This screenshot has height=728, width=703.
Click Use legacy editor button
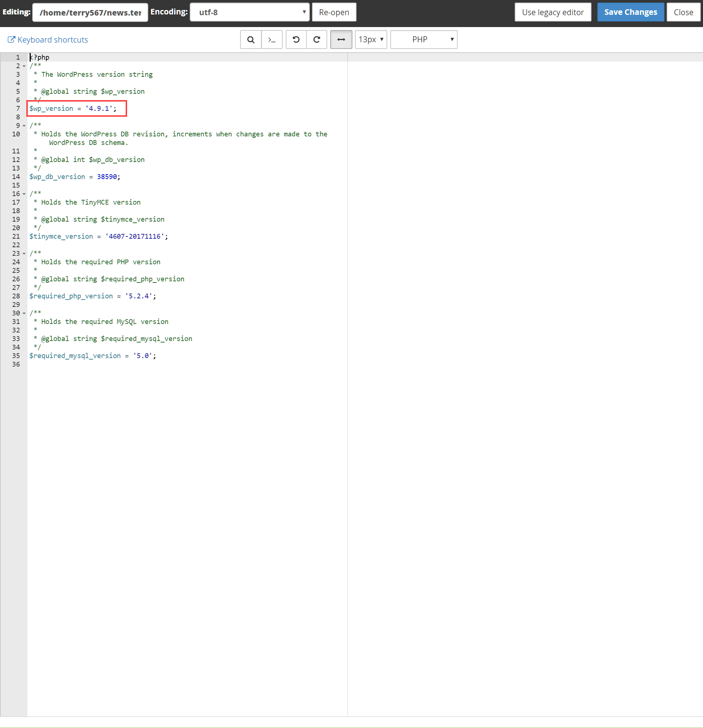(553, 12)
